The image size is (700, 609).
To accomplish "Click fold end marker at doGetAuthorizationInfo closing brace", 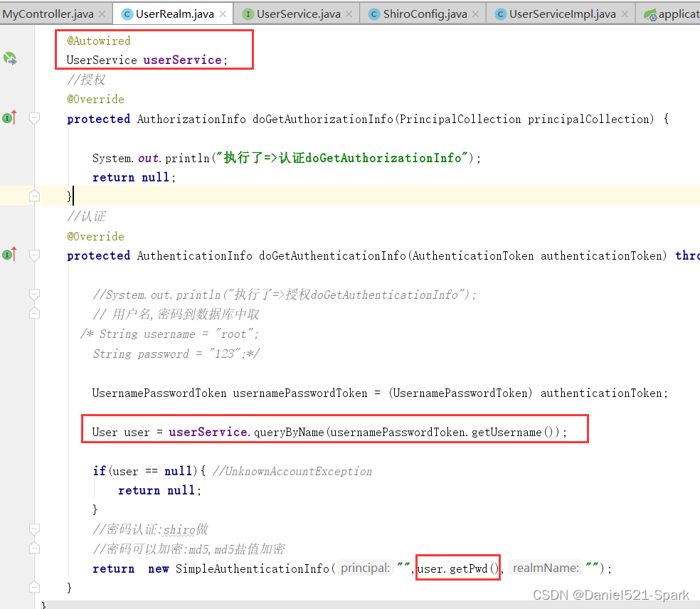I will click(x=34, y=196).
